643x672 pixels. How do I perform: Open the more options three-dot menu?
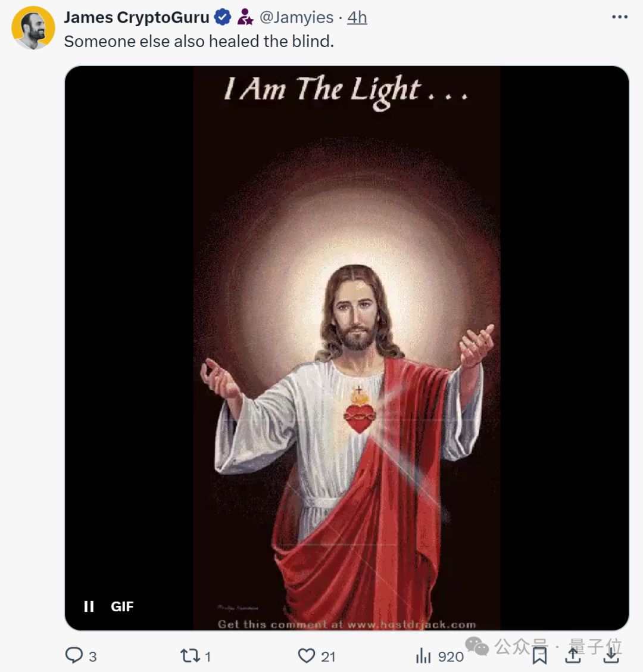(x=619, y=17)
